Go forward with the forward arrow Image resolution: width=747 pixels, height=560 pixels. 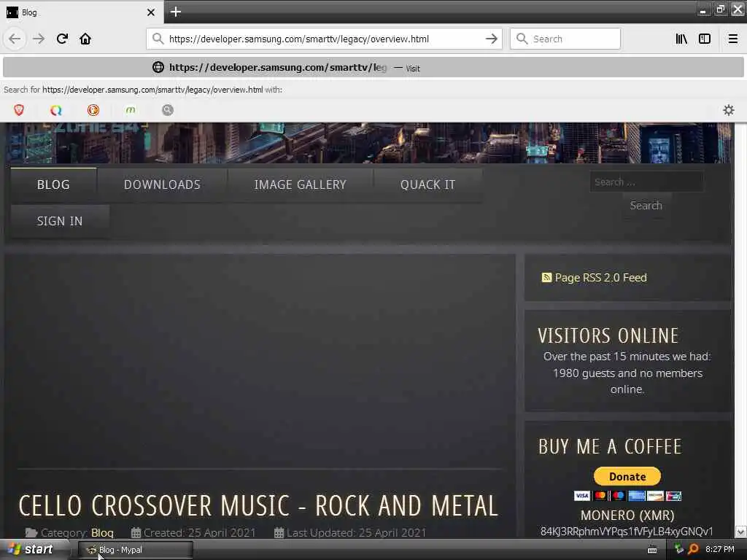(39, 39)
